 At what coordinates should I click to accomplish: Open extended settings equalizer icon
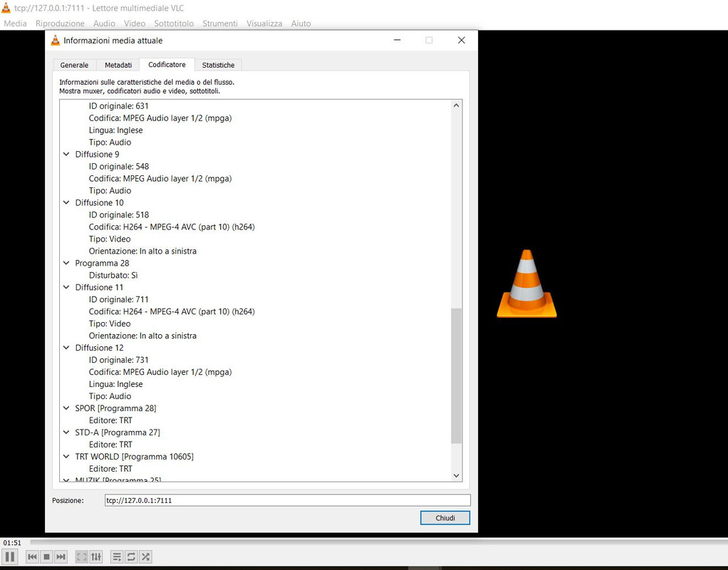point(96,556)
